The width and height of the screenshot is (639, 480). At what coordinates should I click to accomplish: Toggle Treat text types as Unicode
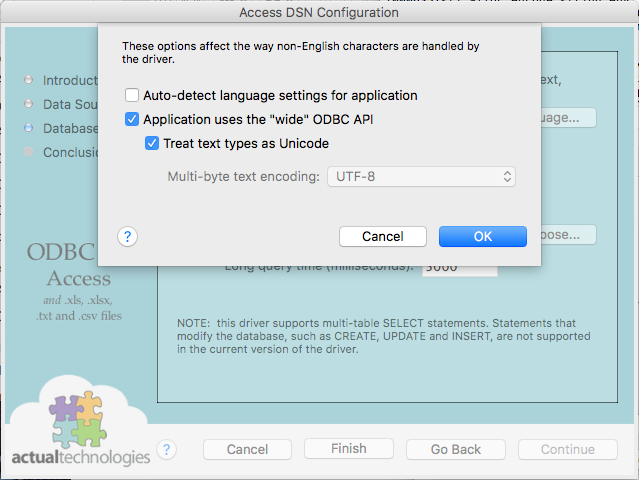pyautogui.click(x=152, y=144)
